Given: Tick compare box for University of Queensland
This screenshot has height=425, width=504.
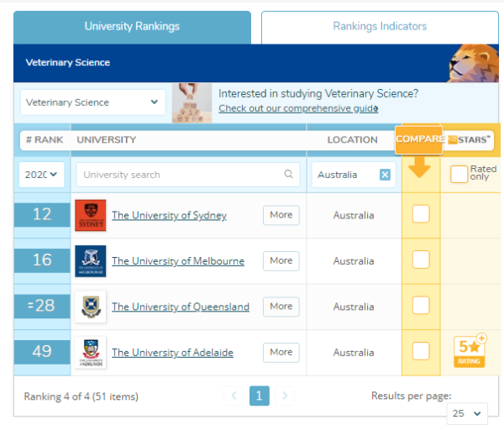Looking at the screenshot, I should [x=421, y=305].
